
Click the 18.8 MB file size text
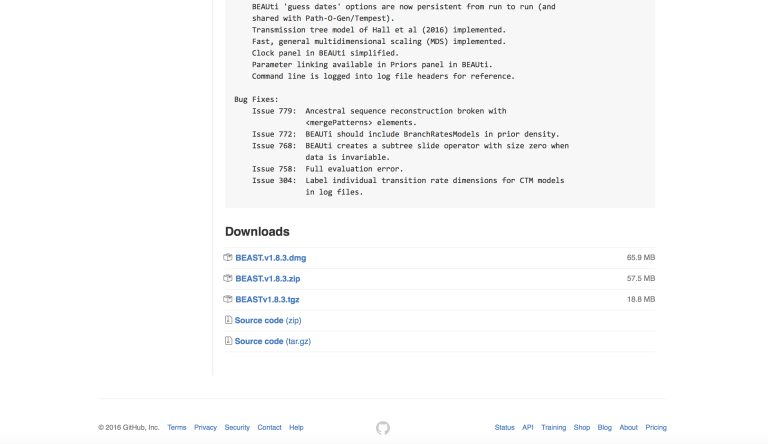pyautogui.click(x=641, y=299)
